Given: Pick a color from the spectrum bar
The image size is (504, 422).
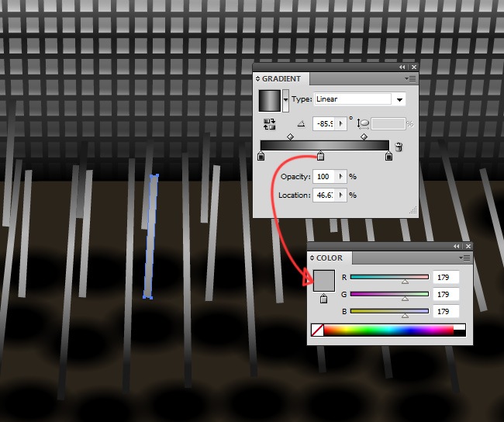Looking at the screenshot, I should (388, 330).
